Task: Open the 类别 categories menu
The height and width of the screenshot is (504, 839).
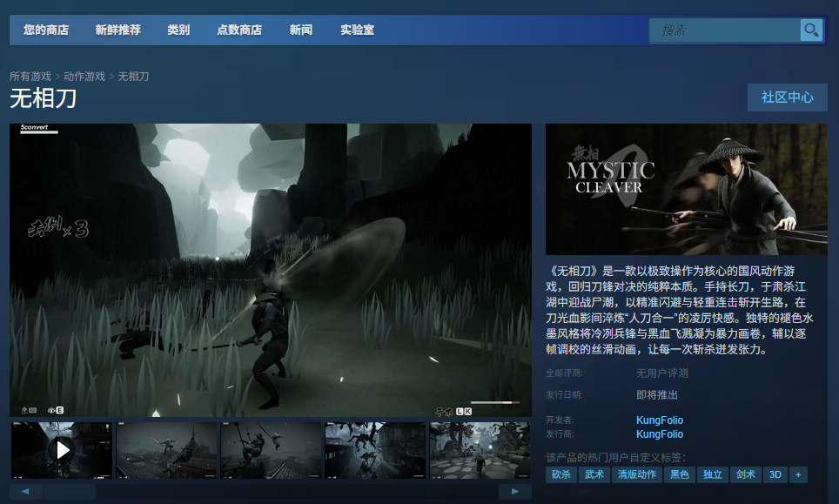Action: click(178, 30)
